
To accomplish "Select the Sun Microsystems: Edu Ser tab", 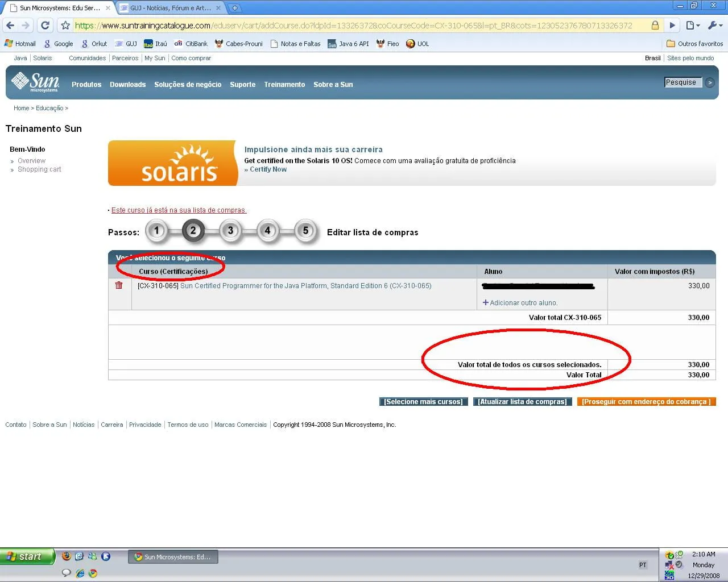I will point(59,8).
